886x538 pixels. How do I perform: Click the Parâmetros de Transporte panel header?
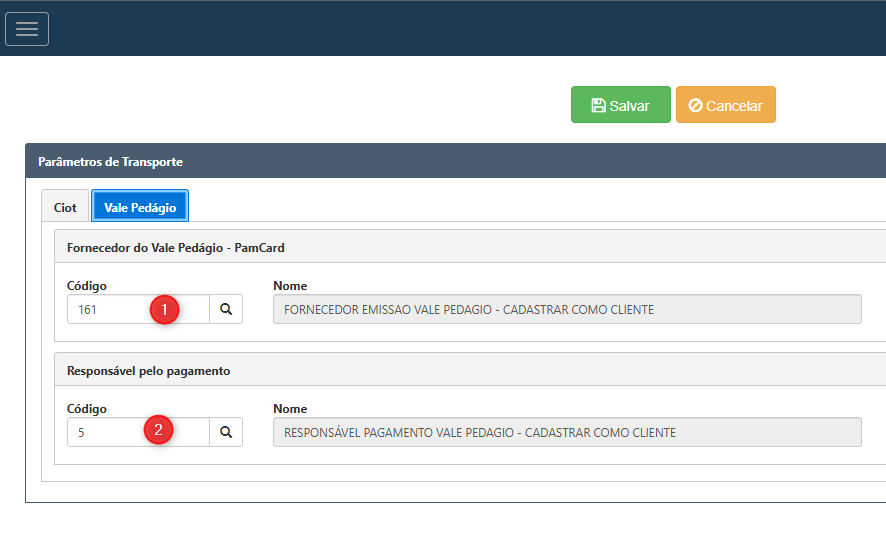(x=110, y=161)
